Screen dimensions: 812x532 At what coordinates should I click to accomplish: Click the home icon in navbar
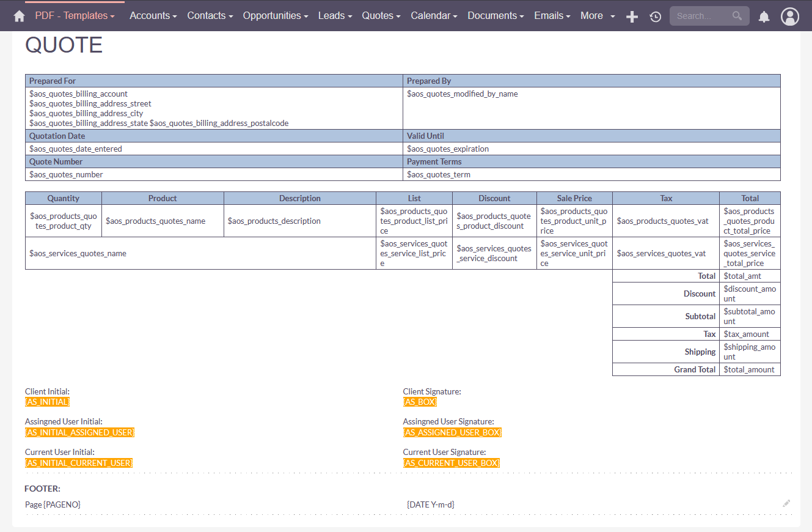click(x=20, y=17)
